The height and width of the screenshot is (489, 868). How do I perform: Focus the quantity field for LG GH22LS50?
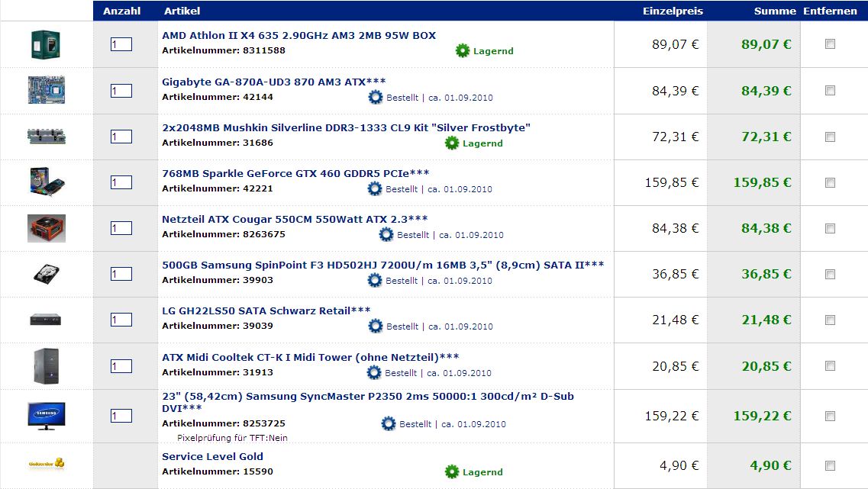(x=121, y=320)
